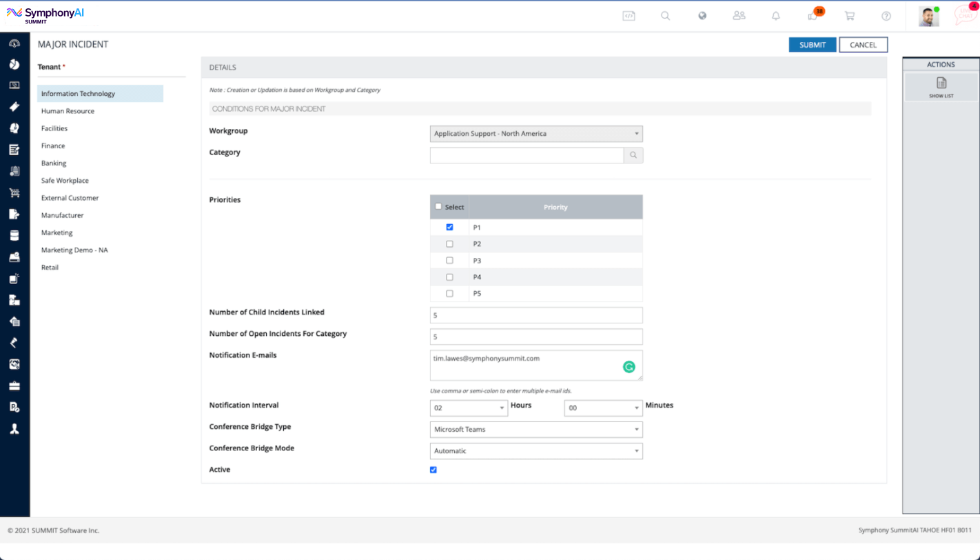This screenshot has height=560, width=980.
Task: Click the Cancel button
Action: point(864,45)
